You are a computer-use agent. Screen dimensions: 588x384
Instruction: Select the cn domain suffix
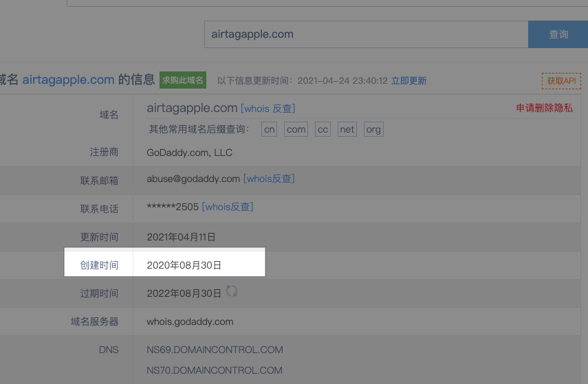pos(270,130)
